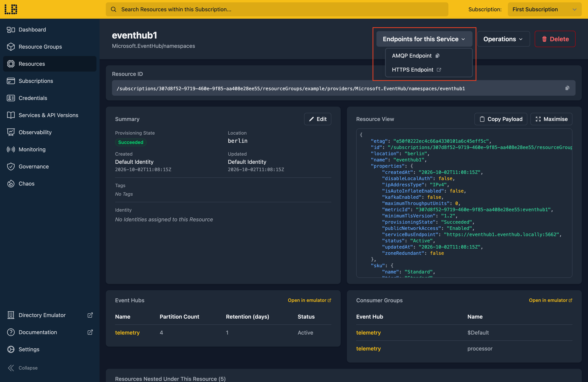
Task: Open telemetry link in processor row
Action: click(368, 349)
